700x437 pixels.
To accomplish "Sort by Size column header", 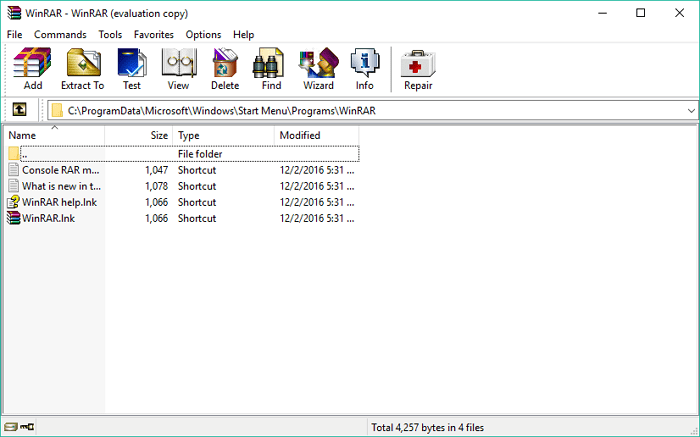I will 139,135.
